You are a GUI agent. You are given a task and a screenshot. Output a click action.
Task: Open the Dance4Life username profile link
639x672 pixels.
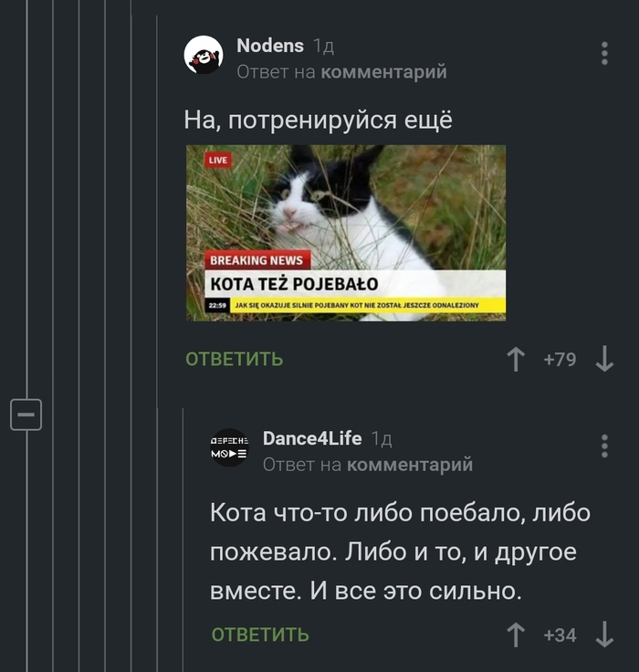(312, 438)
